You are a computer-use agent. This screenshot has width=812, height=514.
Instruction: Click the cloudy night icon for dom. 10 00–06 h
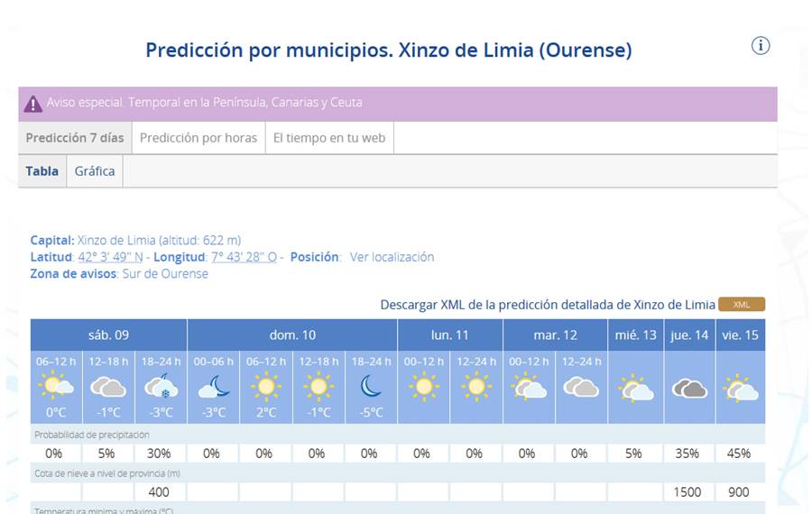click(x=214, y=387)
